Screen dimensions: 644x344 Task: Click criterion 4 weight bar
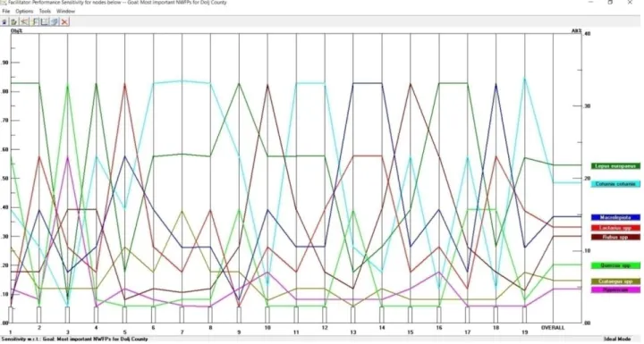(96, 315)
